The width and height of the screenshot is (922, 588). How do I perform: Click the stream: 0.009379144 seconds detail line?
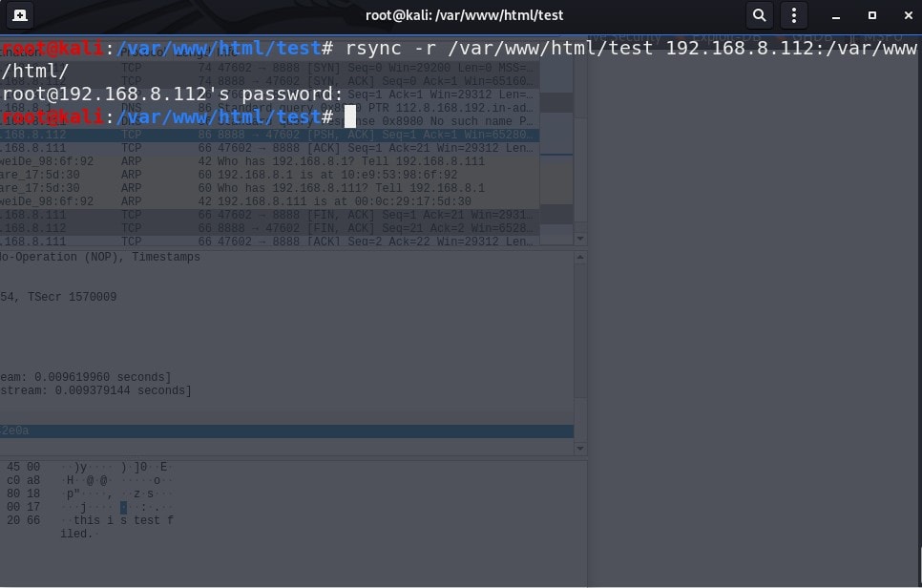[95, 390]
